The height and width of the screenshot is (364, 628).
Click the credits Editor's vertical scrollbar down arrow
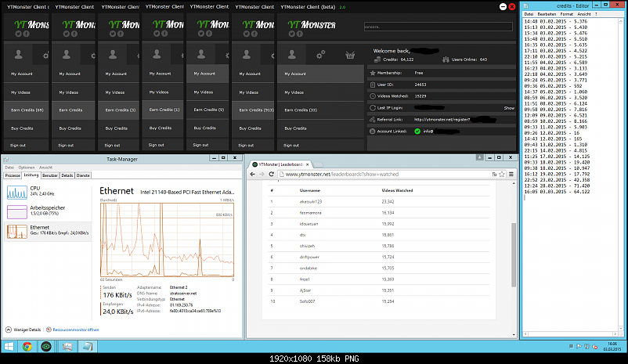pyautogui.click(x=621, y=327)
